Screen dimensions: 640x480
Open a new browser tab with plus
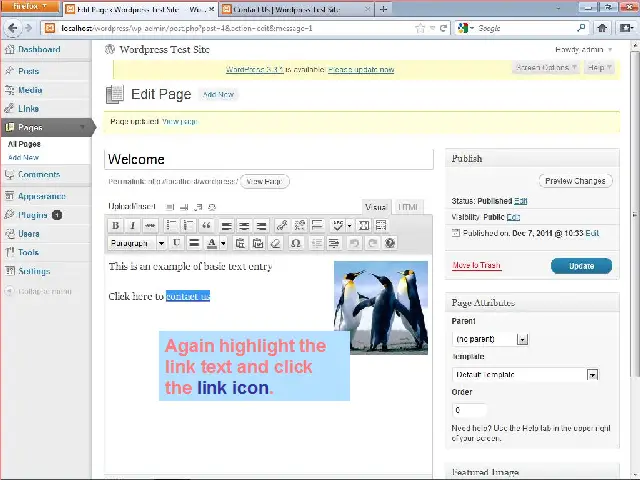(x=383, y=9)
